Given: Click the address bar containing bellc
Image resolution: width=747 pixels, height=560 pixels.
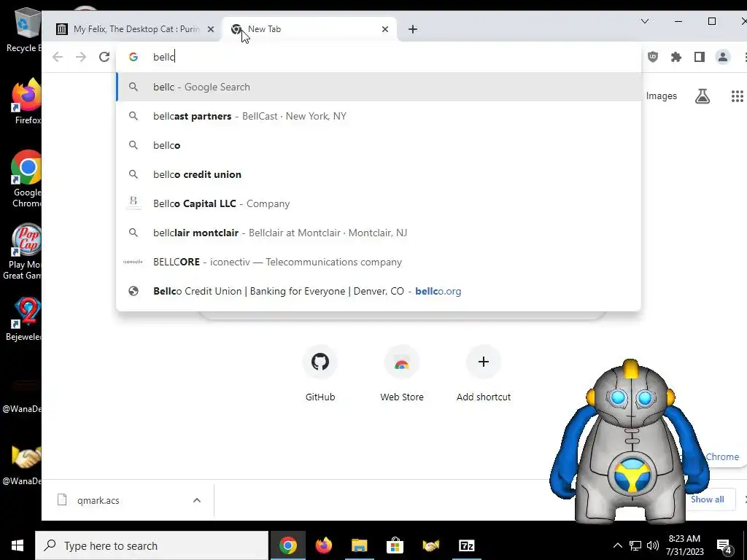Looking at the screenshot, I should tap(379, 57).
